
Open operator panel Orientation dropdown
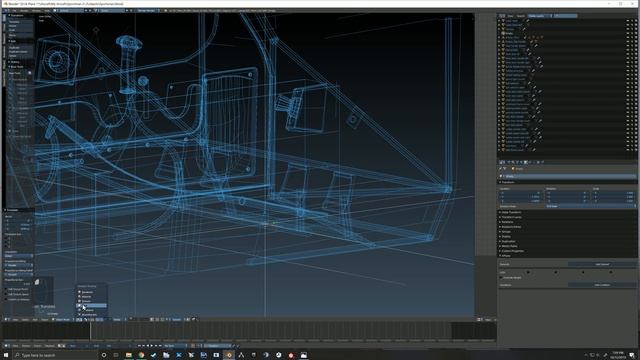pyautogui.click(x=18, y=256)
